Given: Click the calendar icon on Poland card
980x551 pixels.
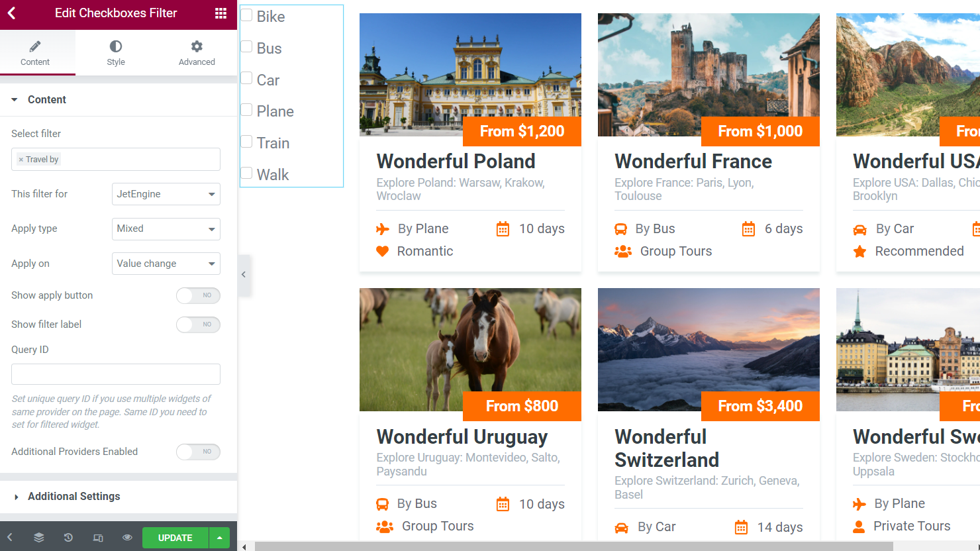Looking at the screenshot, I should (x=503, y=229).
